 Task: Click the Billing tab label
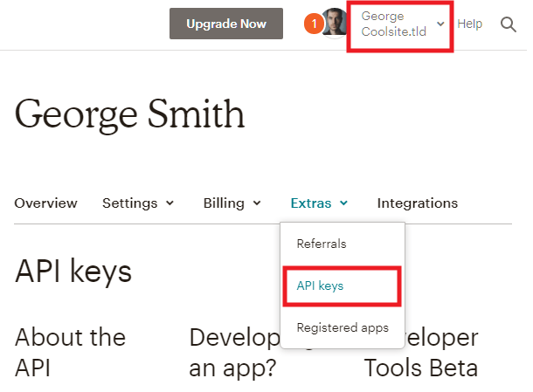[224, 203]
